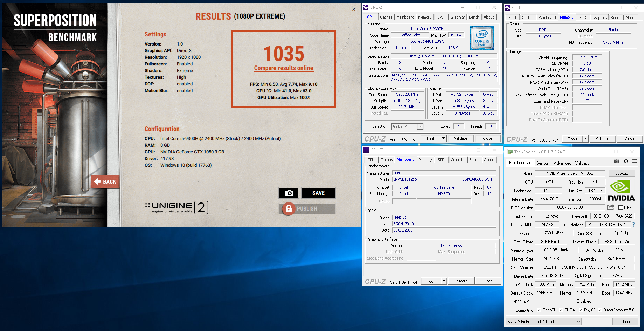This screenshot has height=331, width=644.
Task: Click the GPU-Z refresh icon
Action: [626, 161]
